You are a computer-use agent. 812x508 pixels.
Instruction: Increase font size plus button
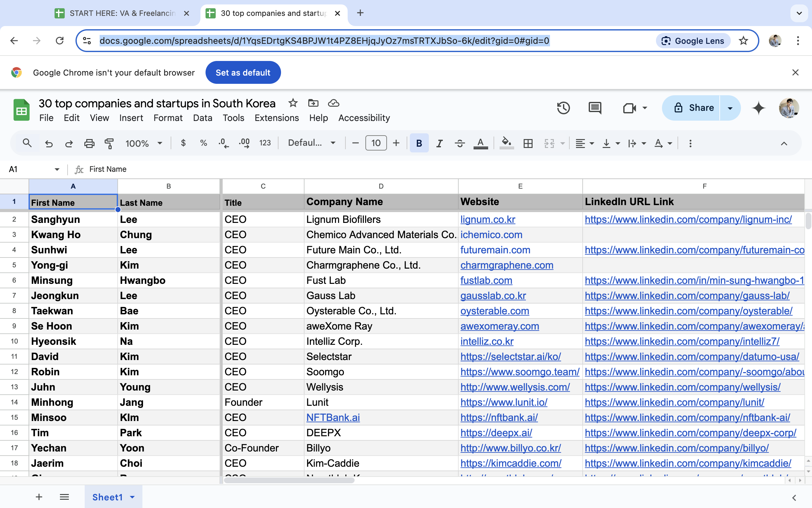396,143
